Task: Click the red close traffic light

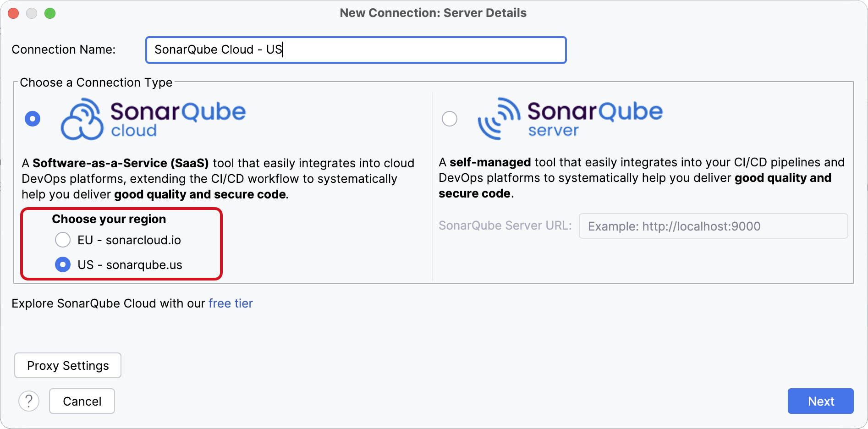Action: tap(13, 13)
